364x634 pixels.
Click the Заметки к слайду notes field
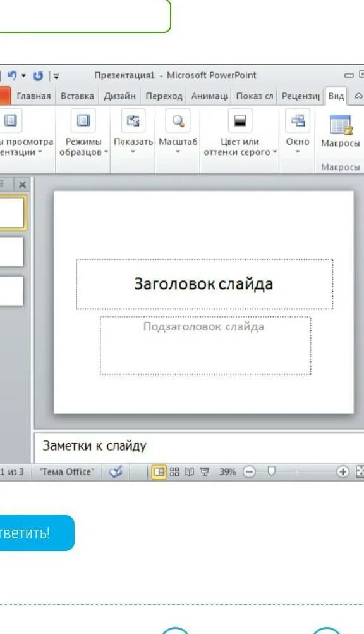point(199,446)
